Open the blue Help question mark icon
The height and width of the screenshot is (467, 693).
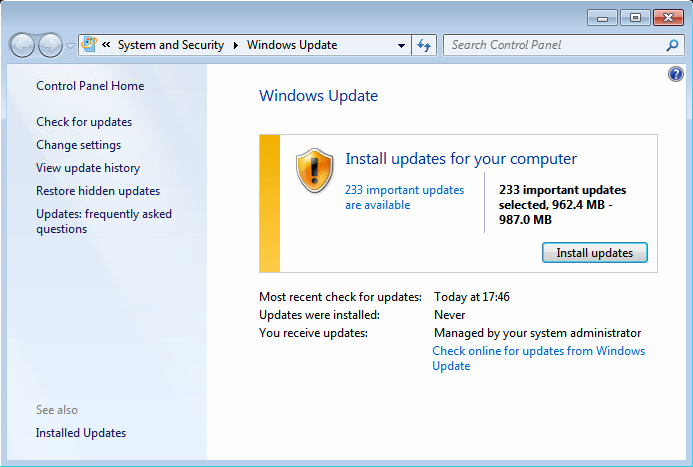pos(675,74)
